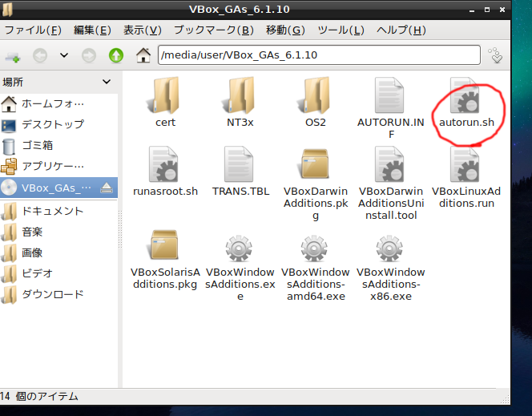Viewport: 532px width, 416px height.
Task: Close the VBox_GAs_6.1.10 window
Action: [x=502, y=10]
